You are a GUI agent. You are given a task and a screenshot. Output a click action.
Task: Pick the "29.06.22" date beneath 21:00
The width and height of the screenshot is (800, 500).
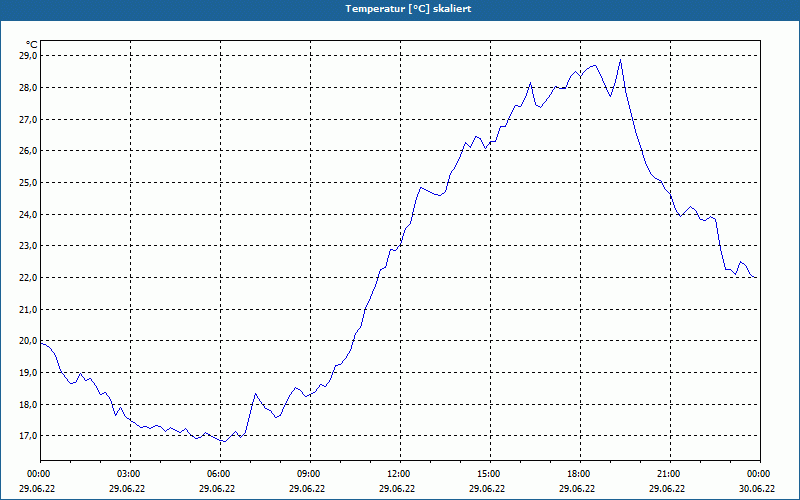(x=667, y=489)
